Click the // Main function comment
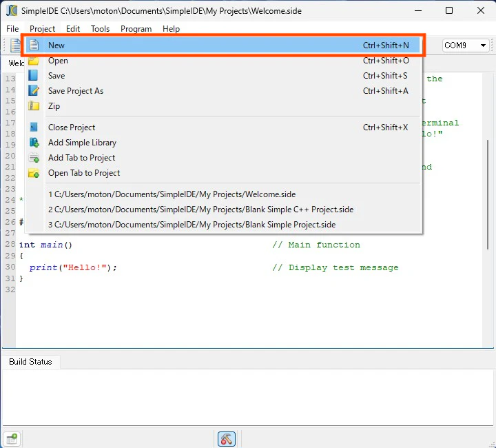This screenshot has height=448, width=496. pyautogui.click(x=316, y=245)
